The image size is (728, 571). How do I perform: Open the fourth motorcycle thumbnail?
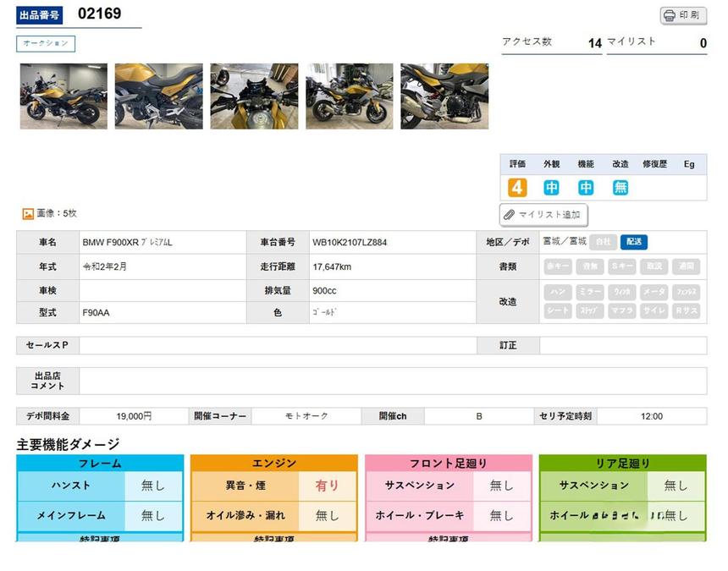(x=350, y=96)
